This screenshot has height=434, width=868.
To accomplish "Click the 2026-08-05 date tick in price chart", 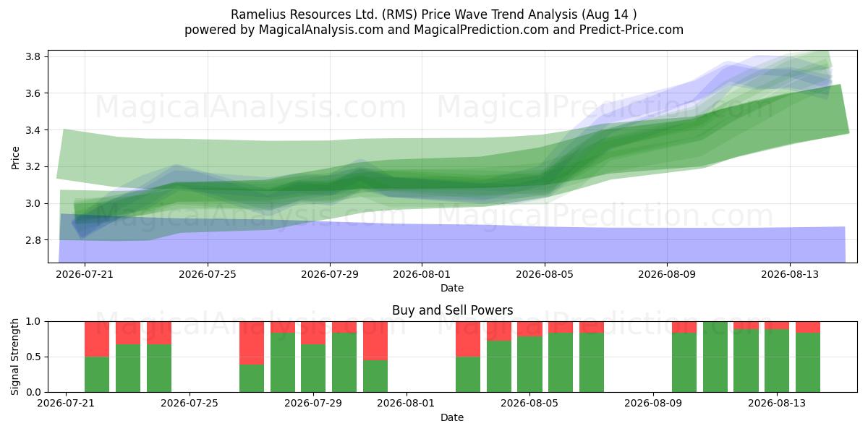I will coord(545,274).
